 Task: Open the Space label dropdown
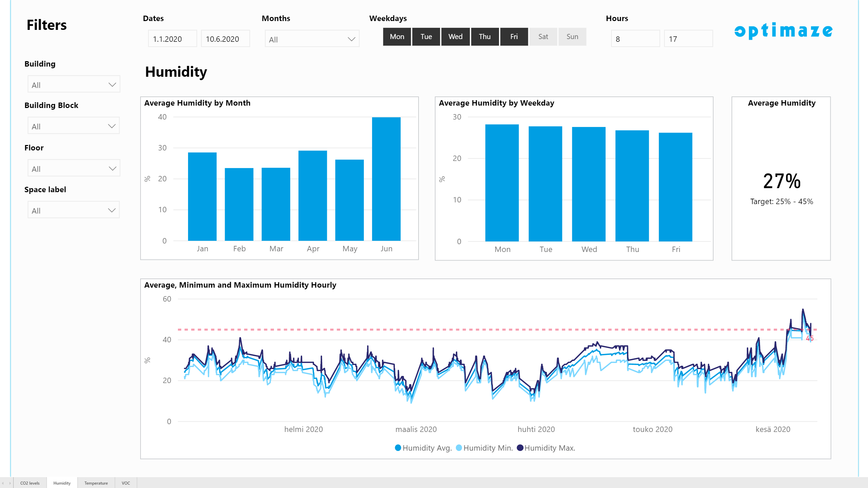pyautogui.click(x=74, y=210)
